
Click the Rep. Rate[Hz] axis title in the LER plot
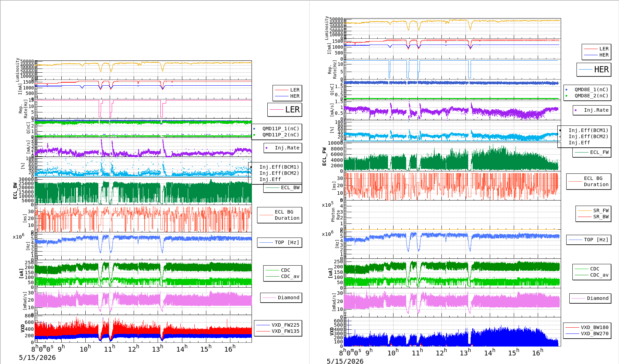23,109
